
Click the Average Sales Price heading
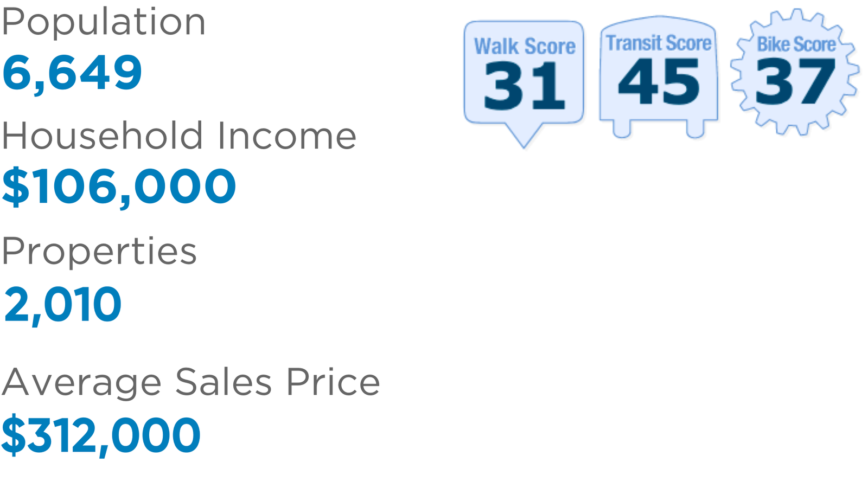[190, 382]
